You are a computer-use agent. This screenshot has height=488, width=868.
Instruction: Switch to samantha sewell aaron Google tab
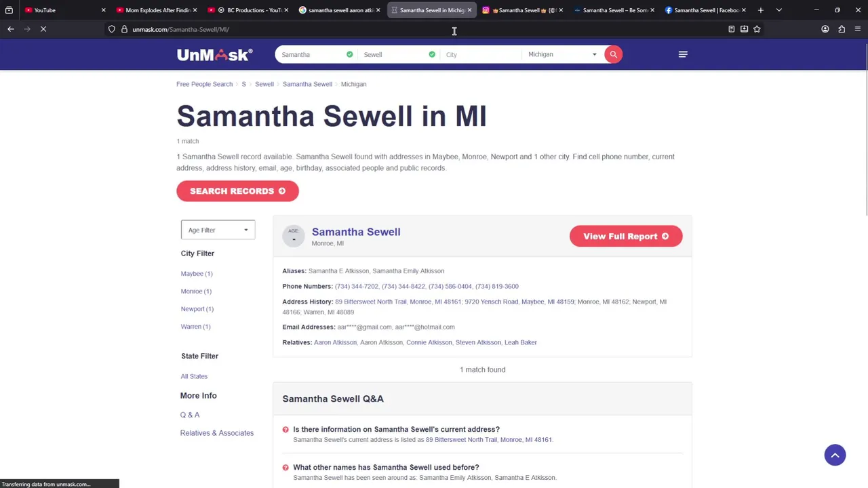click(x=339, y=10)
